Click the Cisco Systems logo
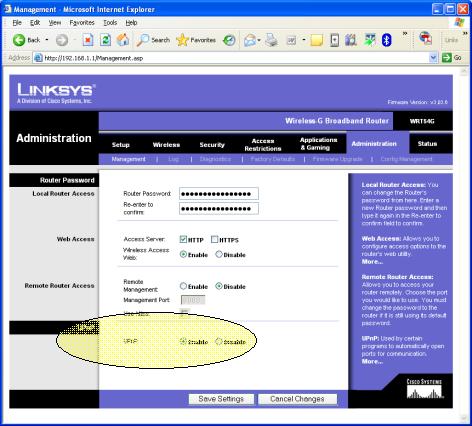This screenshot has height=426, width=472. tap(424, 389)
